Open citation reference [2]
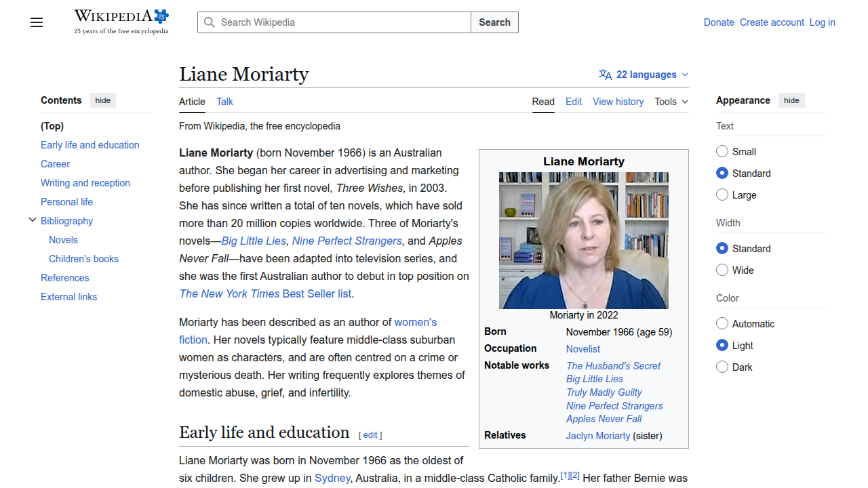Image resolution: width=868 pixels, height=488 pixels. tap(575, 475)
